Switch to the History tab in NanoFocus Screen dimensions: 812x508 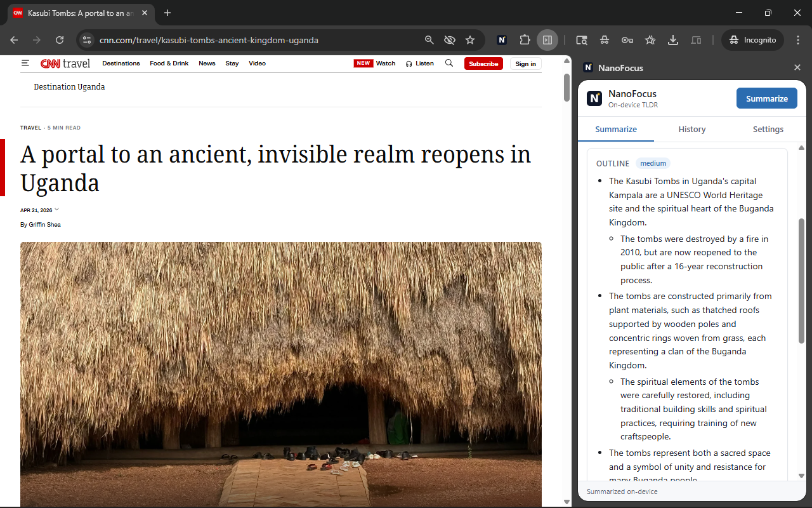tap(692, 129)
